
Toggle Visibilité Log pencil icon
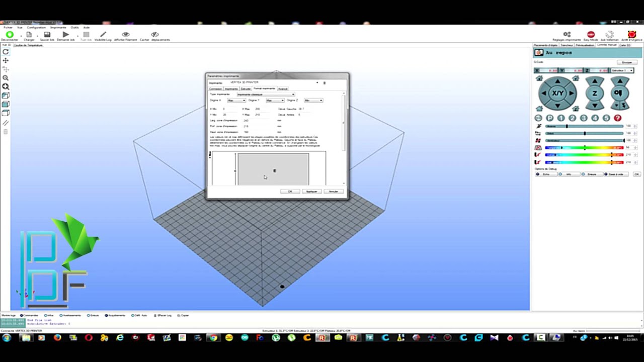(x=103, y=35)
